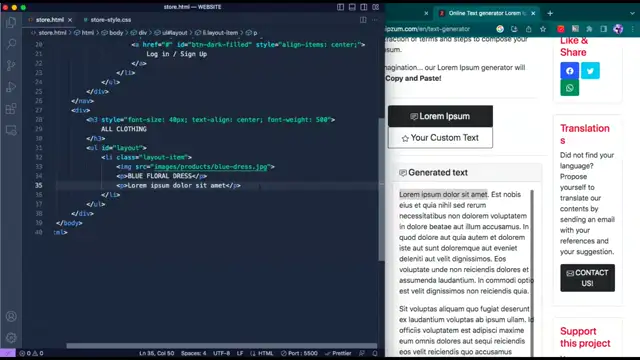This screenshot has width=640, height=360.
Task: Click the editor vertical scrollbar
Action: pos(381,190)
